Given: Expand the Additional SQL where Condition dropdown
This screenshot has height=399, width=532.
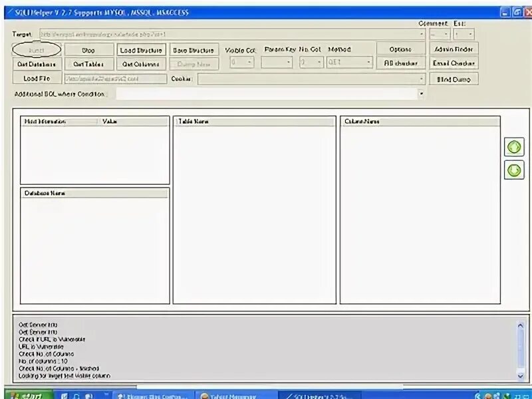Looking at the screenshot, I should pyautogui.click(x=421, y=94).
